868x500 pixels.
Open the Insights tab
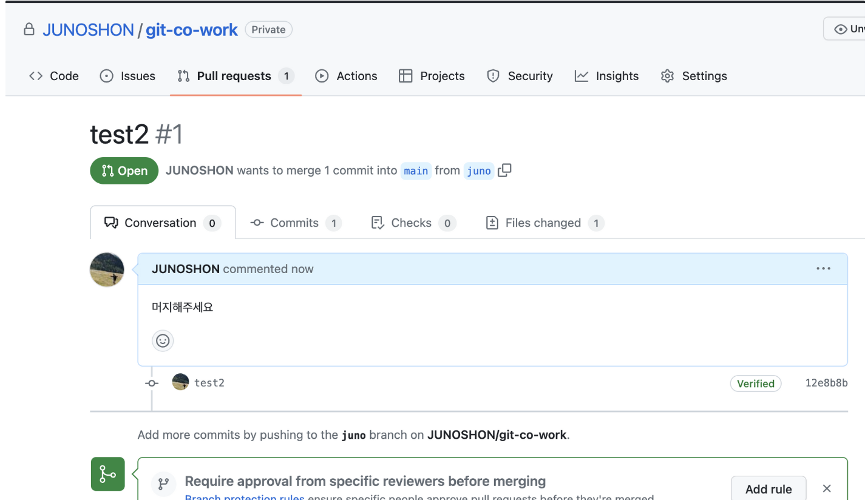click(x=606, y=76)
